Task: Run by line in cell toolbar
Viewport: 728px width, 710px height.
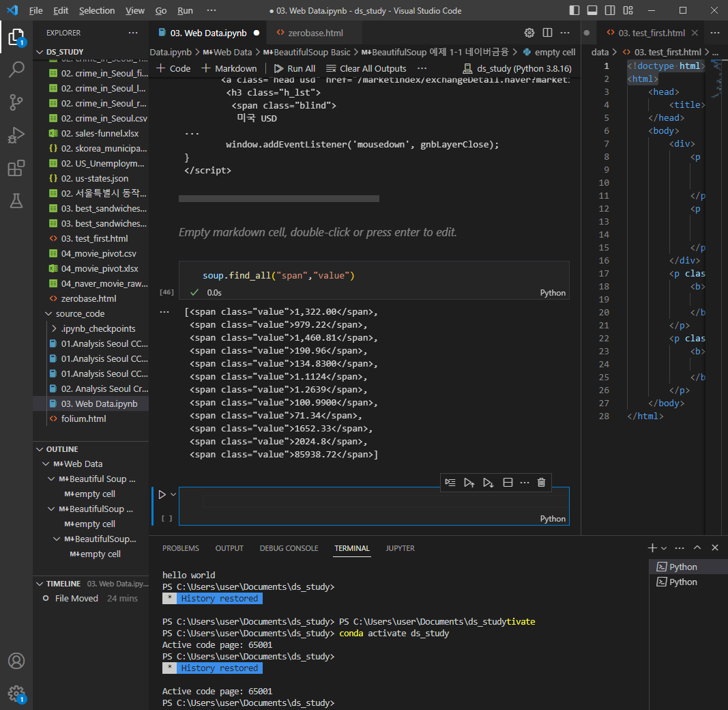Action: pyautogui.click(x=450, y=482)
